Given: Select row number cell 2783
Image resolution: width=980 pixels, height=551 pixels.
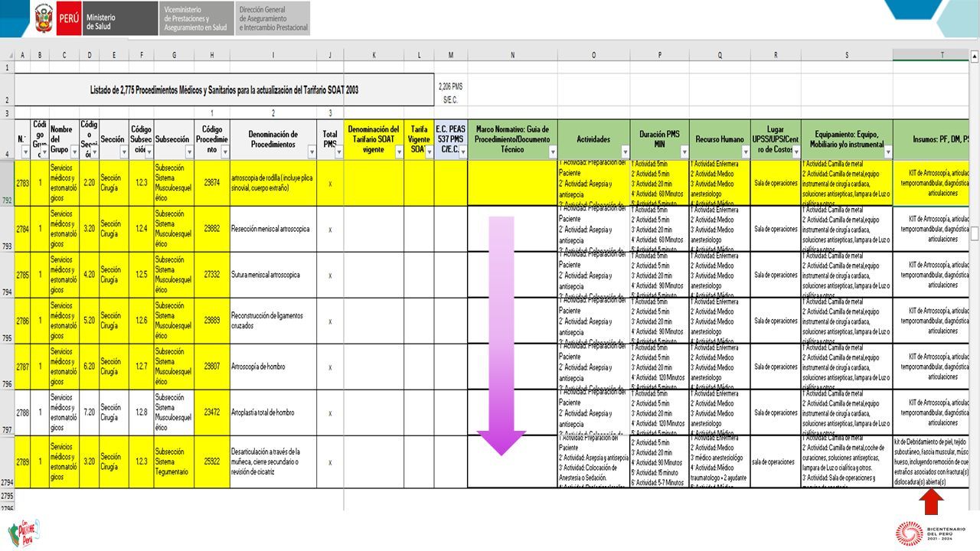Looking at the screenshot, I should (23, 183).
